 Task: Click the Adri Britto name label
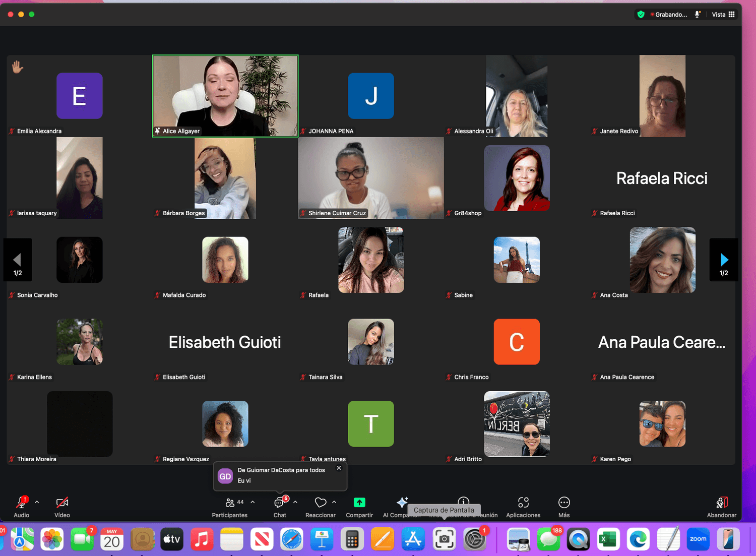[468, 459]
